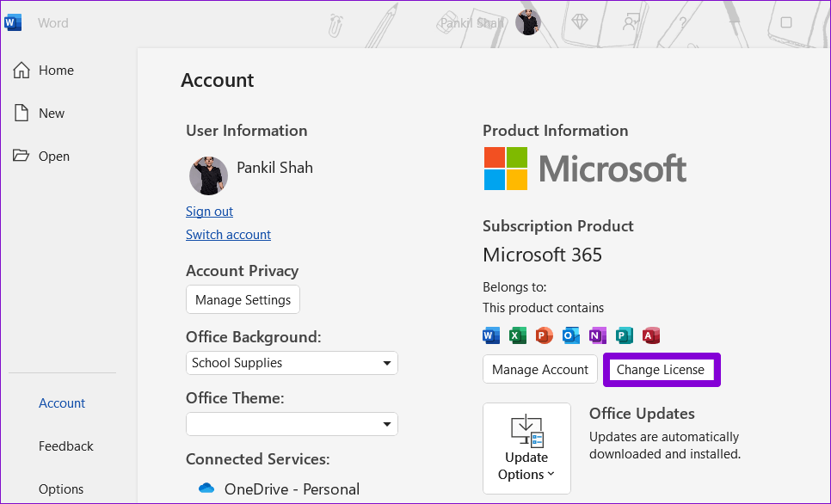The height and width of the screenshot is (504, 831).
Task: Click the PowerPoint icon in product contents
Action: [x=545, y=335]
